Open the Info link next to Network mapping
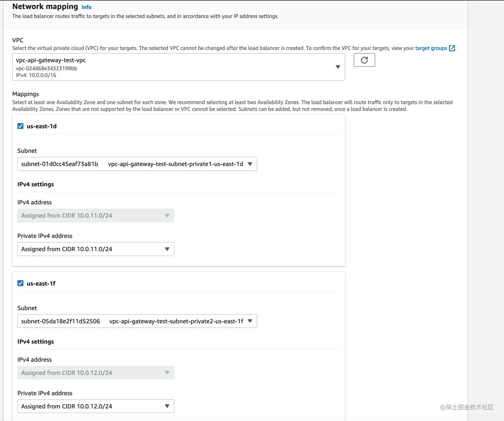 pyautogui.click(x=86, y=7)
